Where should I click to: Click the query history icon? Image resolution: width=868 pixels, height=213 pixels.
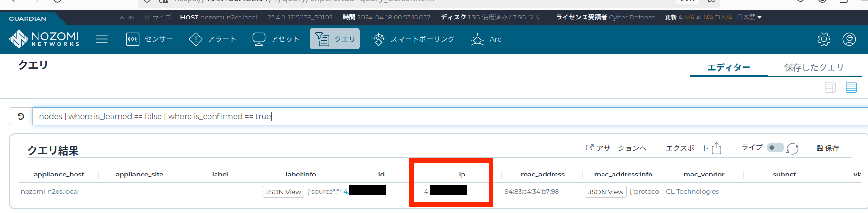[21, 116]
